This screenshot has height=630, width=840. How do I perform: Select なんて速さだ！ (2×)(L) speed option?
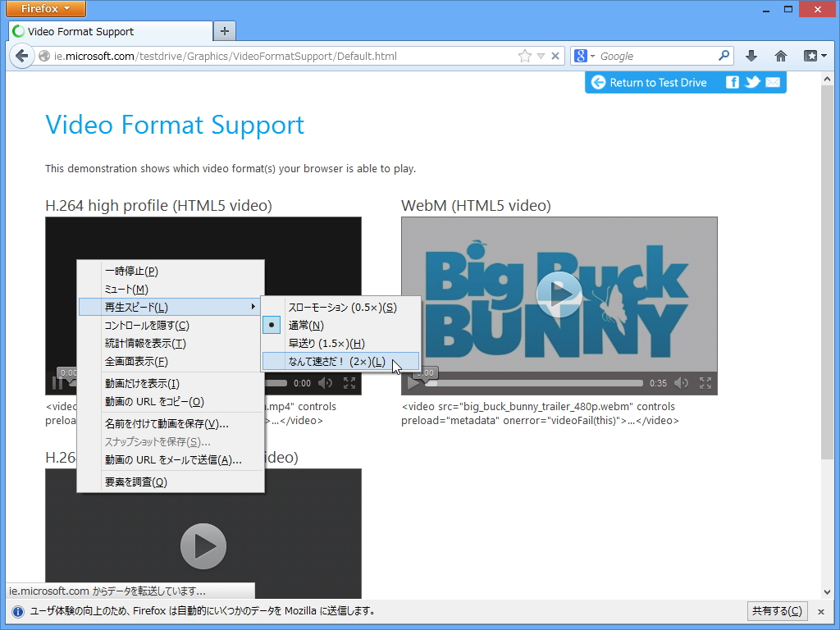(x=340, y=362)
